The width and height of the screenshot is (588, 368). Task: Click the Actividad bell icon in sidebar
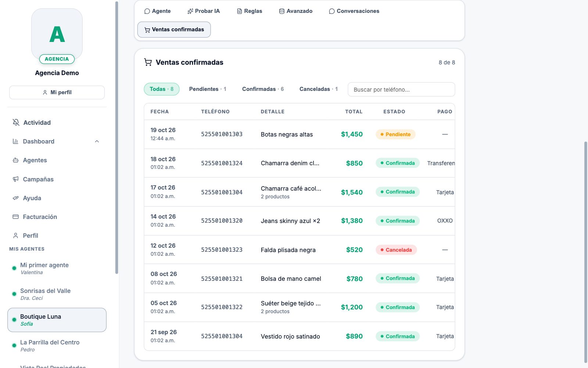point(16,123)
